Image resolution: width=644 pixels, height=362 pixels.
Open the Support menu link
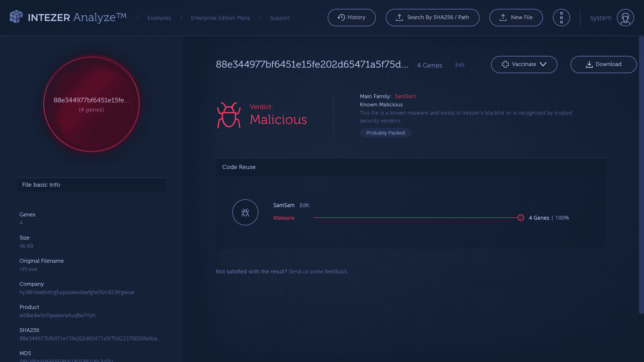click(x=280, y=18)
